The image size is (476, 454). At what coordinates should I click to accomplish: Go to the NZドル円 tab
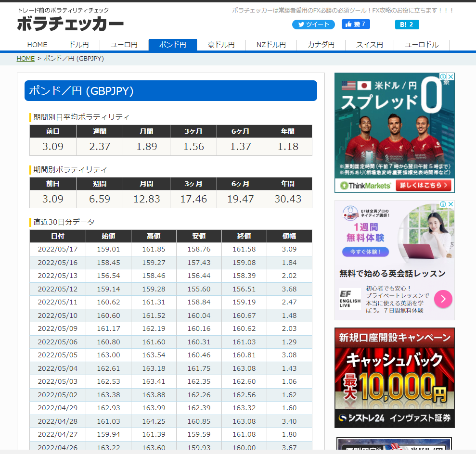271,45
